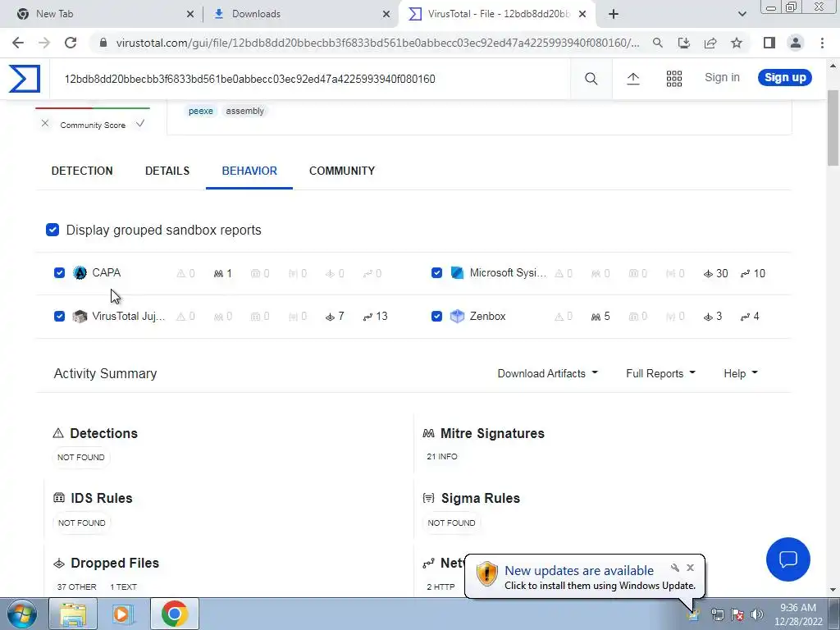
Task: Click the Sign up button
Action: (785, 77)
